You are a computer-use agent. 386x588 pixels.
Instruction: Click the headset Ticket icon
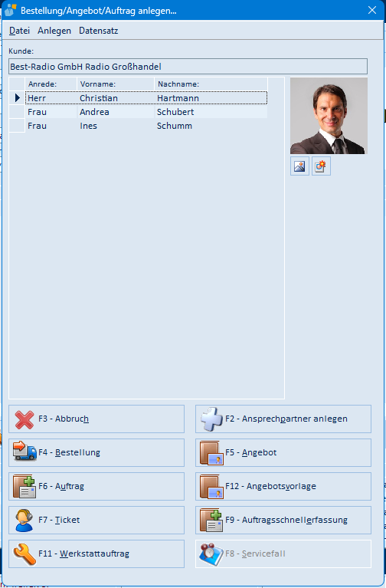click(25, 520)
